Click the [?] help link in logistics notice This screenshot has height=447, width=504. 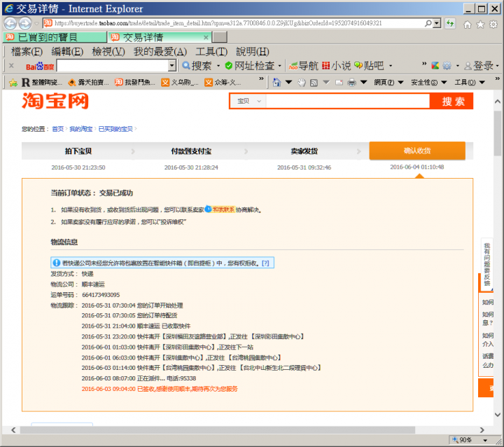click(265, 263)
